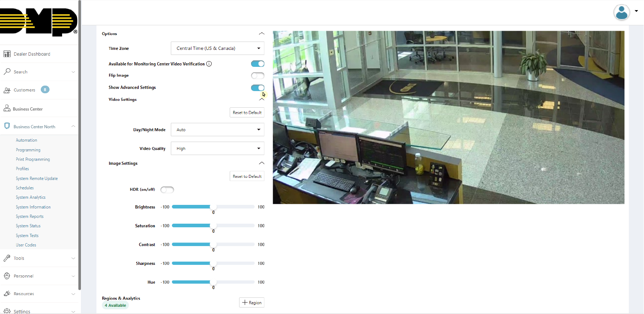Click the Business Center person icon

[x=7, y=108]
